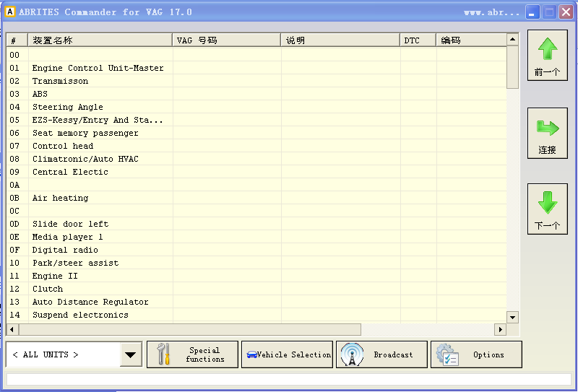Select the ALL UNITS combo box field
This screenshot has height=392, width=578.
(x=63, y=354)
